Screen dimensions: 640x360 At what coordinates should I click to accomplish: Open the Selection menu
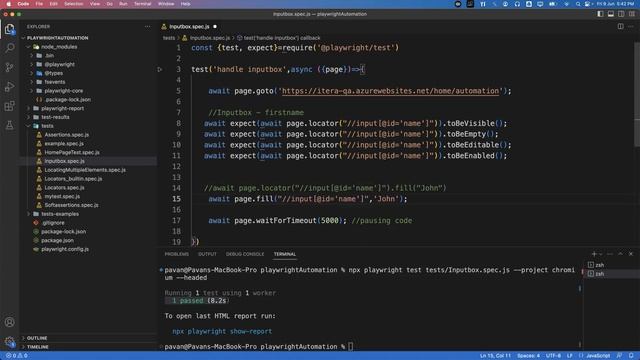pos(74,4)
